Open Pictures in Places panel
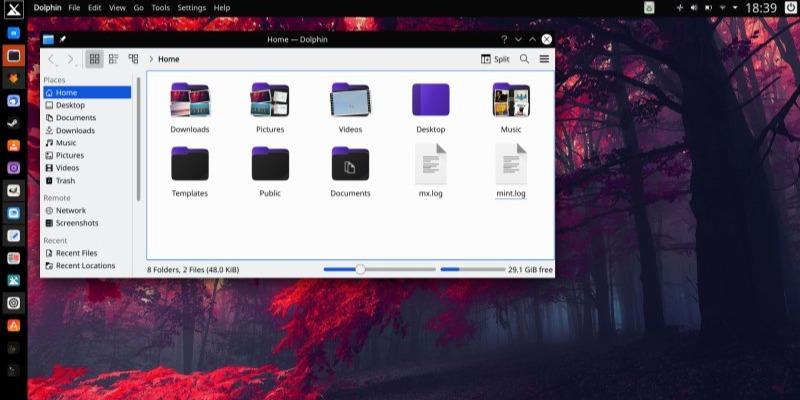Image resolution: width=800 pixels, height=400 pixels. (87, 156)
